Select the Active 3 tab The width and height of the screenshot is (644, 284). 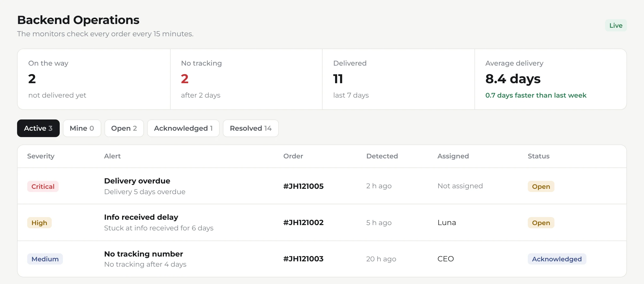(38, 128)
